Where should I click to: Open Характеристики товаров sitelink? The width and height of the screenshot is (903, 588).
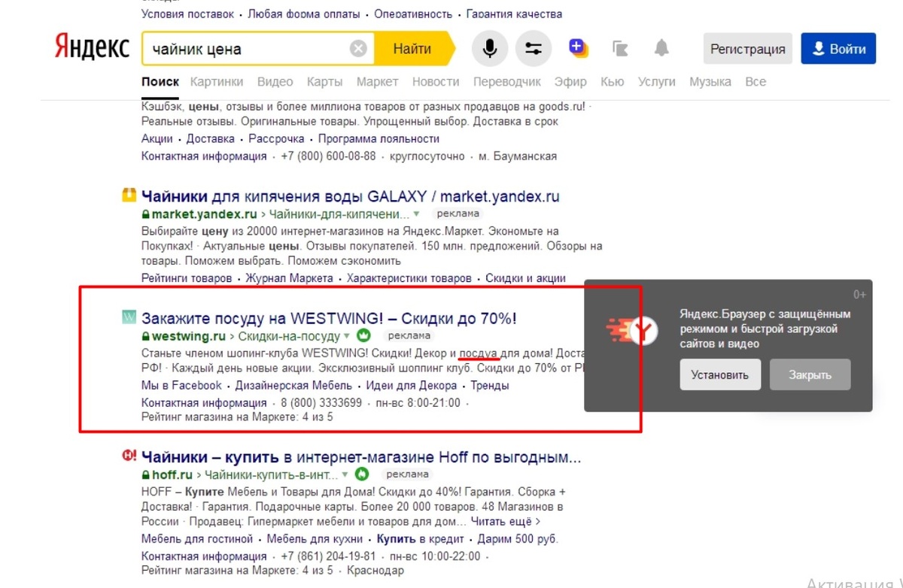(x=409, y=278)
